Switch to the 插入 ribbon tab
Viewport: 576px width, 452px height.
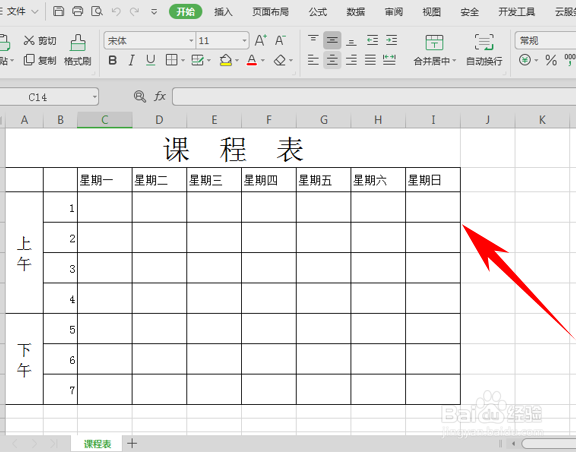pyautogui.click(x=223, y=12)
